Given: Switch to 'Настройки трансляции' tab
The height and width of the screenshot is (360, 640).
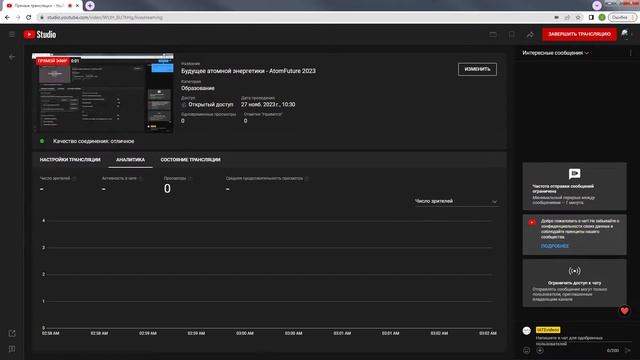Looking at the screenshot, I should coord(70,160).
